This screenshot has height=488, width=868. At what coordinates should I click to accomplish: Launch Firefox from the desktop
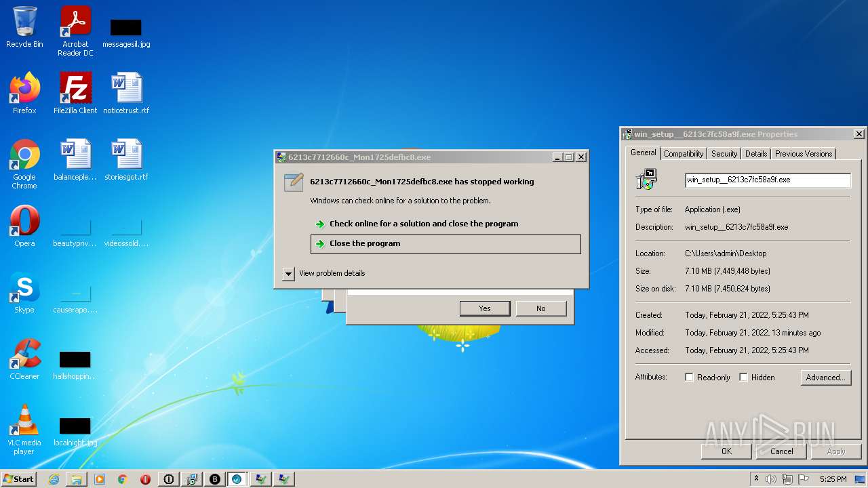click(x=24, y=94)
